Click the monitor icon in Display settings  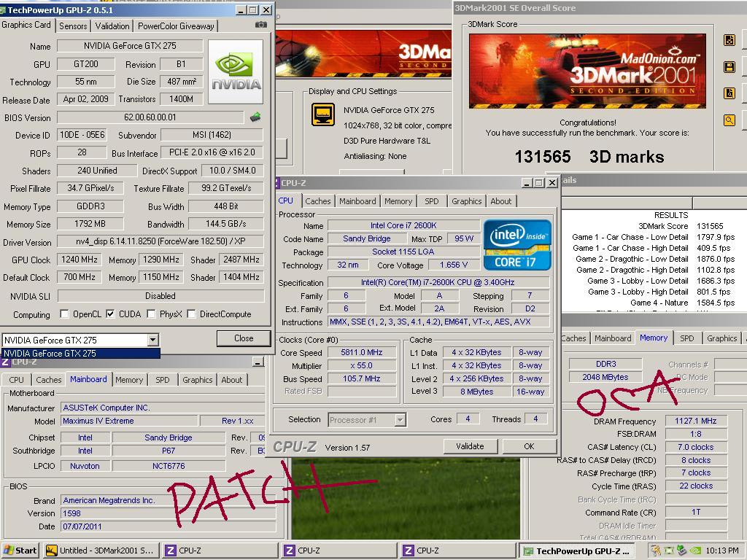click(x=323, y=115)
